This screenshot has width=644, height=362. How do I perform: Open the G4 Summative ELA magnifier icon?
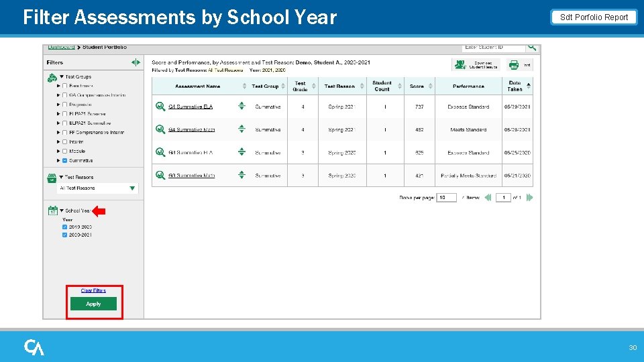[x=160, y=107]
